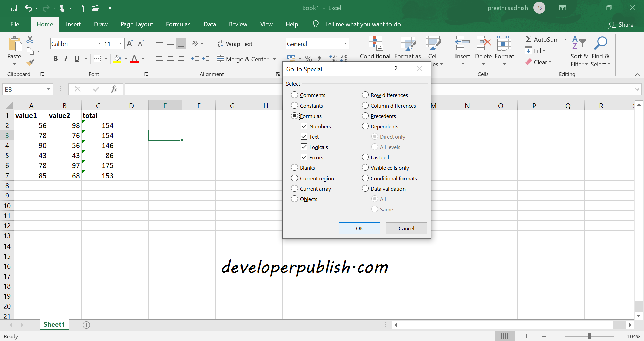The height and width of the screenshot is (341, 644).
Task: Cancel the Go To Special dialog
Action: tap(406, 228)
